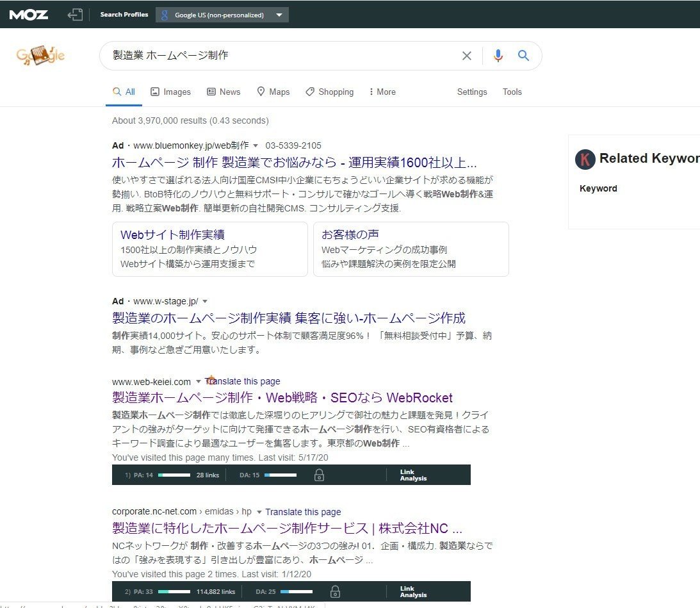Open the WebRocket result title link
This screenshot has width=700, height=608.
pyautogui.click(x=282, y=398)
